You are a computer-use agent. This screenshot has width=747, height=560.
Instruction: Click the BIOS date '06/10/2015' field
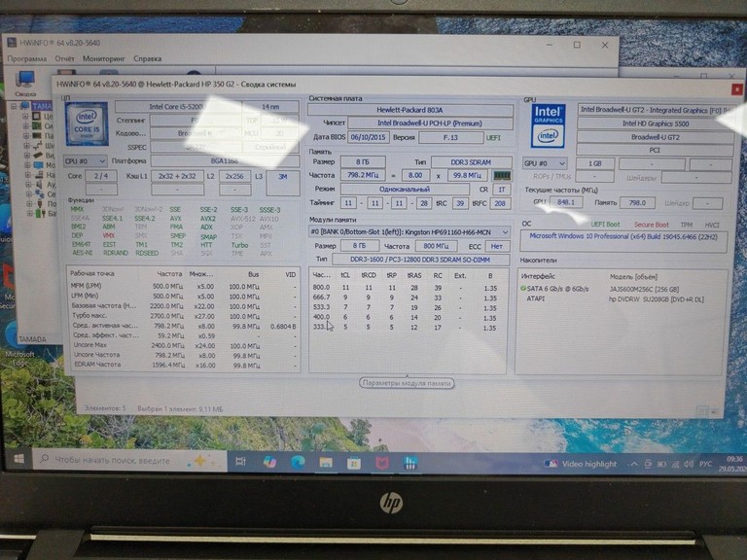369,137
